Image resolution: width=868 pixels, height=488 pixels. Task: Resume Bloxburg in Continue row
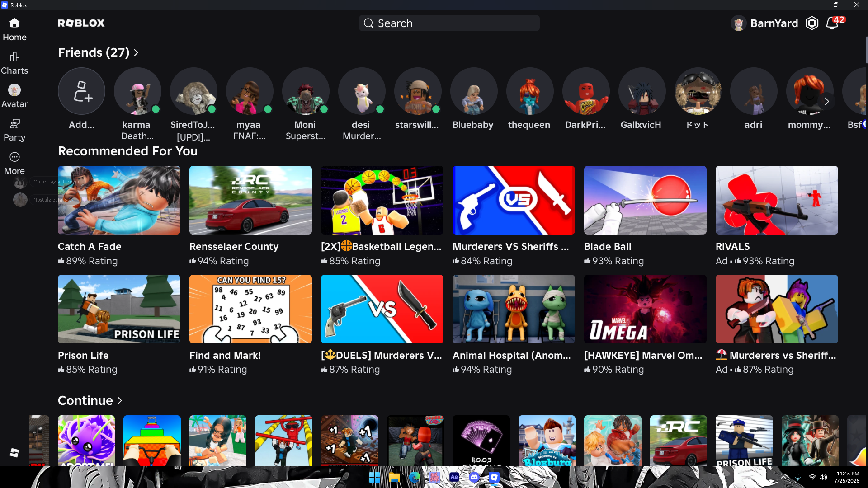click(547, 441)
